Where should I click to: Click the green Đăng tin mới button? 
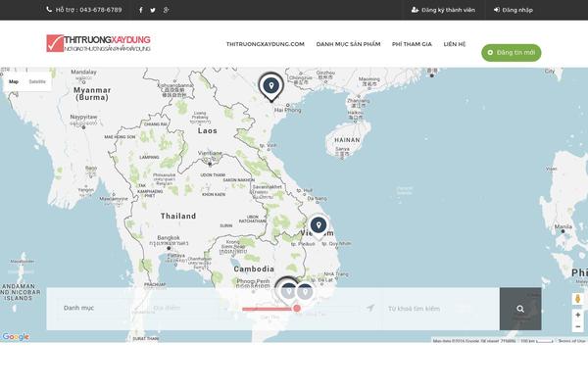coord(512,53)
